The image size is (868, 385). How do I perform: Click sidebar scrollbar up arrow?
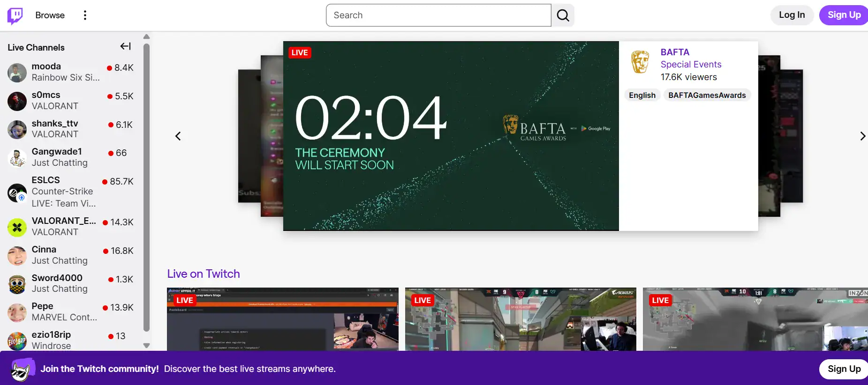tap(146, 37)
